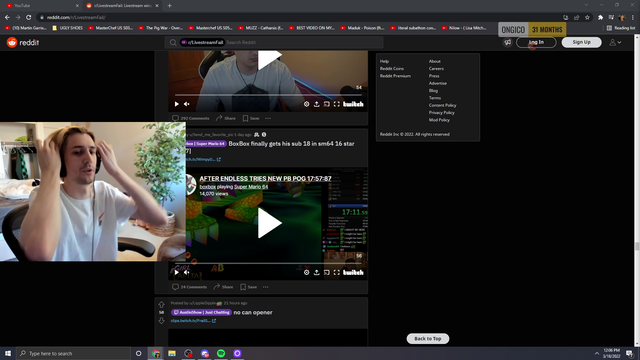
Task: Click share icon in the top clip player
Action: click(x=316, y=104)
